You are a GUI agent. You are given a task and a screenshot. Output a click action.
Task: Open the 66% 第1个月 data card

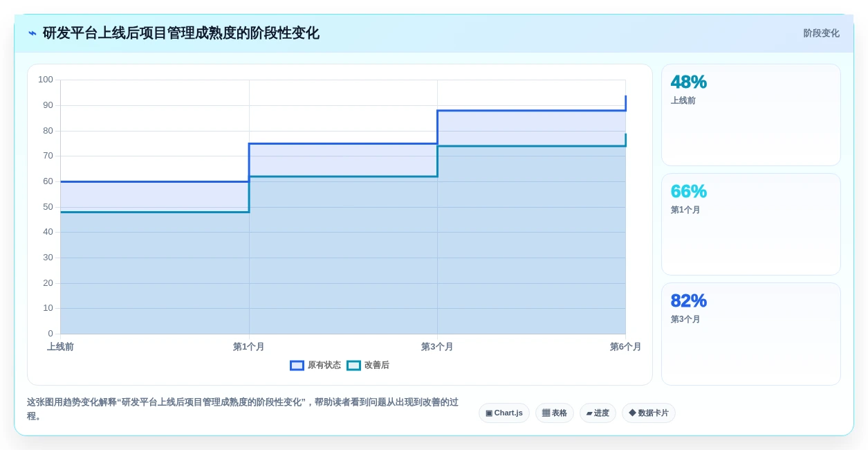click(751, 224)
